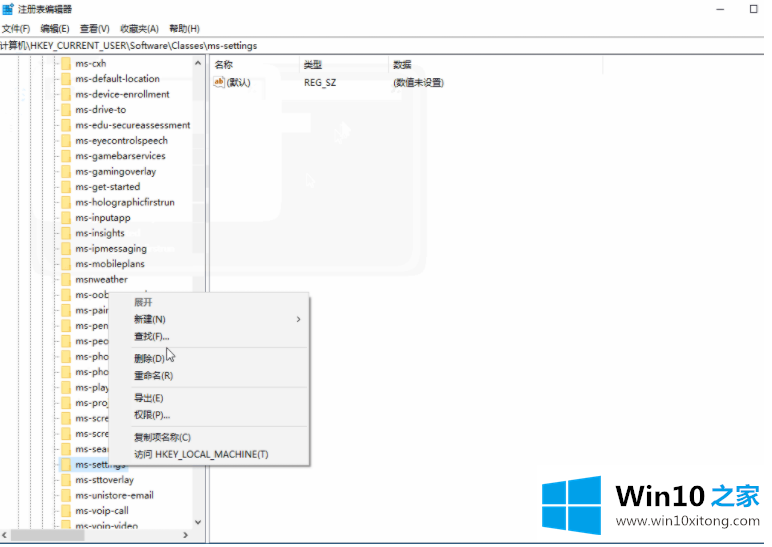Viewport: 772px width, 547px height.
Task: Click the folder icon beside ms-insights
Action: pyautogui.click(x=65, y=233)
